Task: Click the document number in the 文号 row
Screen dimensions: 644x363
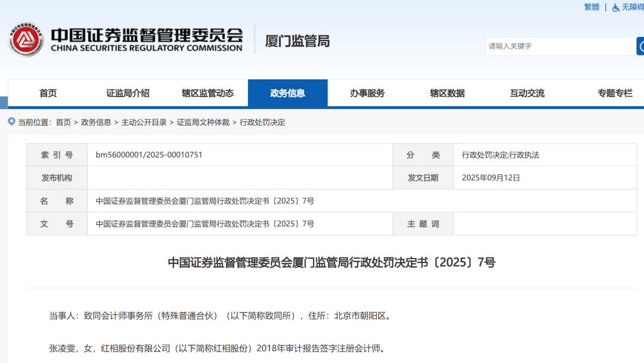Action: pyautogui.click(x=205, y=224)
